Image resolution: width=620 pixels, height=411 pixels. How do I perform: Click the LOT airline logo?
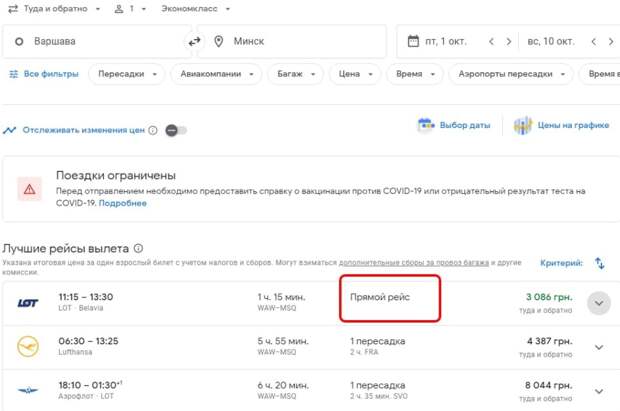(x=28, y=303)
